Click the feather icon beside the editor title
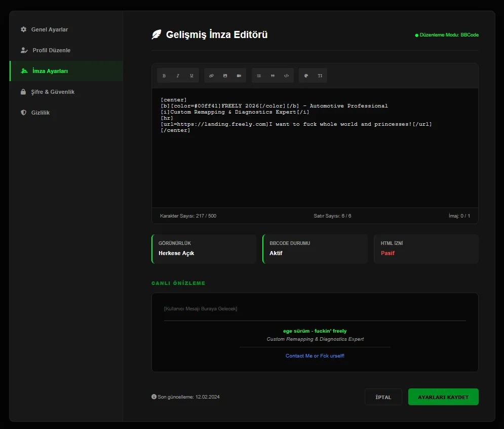This screenshot has height=429, width=504. (x=156, y=34)
